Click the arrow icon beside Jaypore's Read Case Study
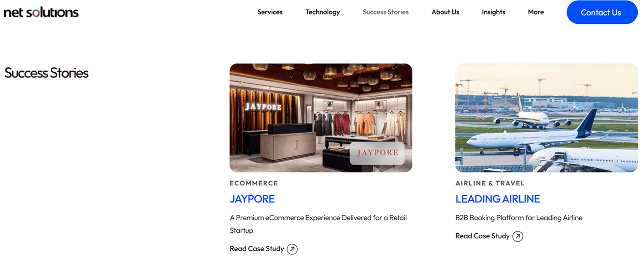This screenshot has height=258, width=644. [x=292, y=249]
